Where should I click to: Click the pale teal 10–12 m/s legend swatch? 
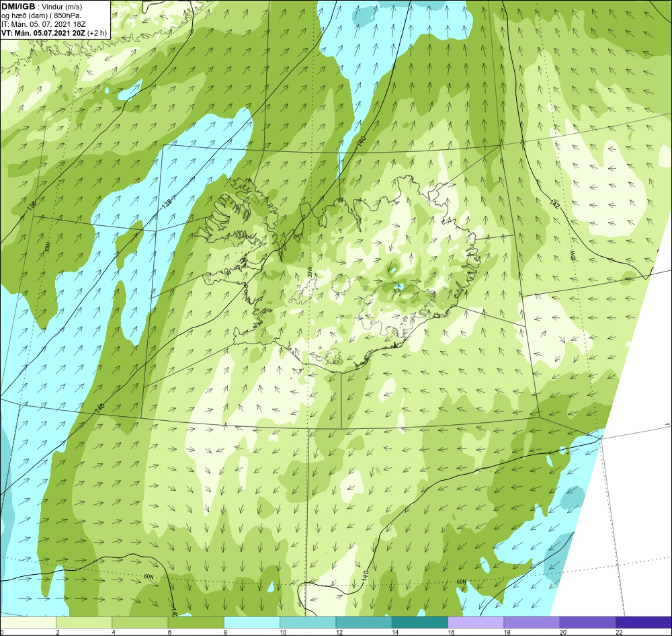[x=308, y=622]
